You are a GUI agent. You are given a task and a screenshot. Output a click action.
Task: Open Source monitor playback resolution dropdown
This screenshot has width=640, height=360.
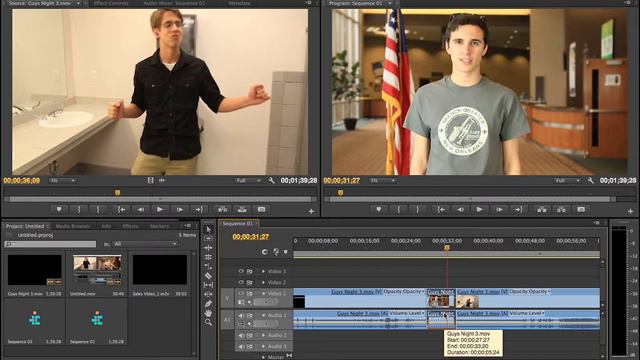click(248, 180)
